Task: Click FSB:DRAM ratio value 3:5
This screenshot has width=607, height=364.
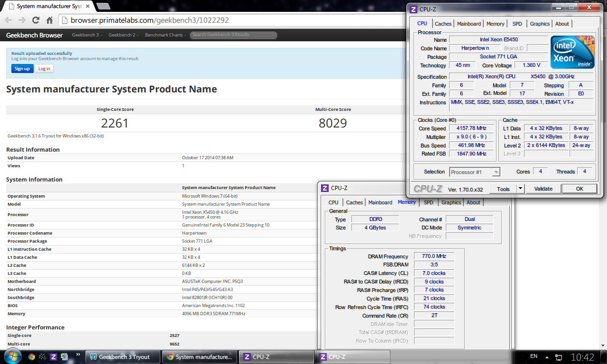Action: [x=434, y=265]
